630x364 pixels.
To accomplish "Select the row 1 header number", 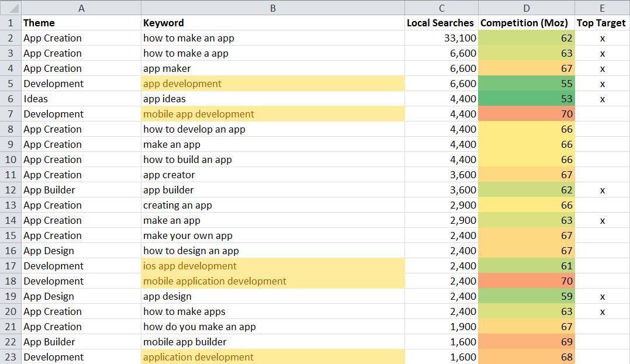I will 11,23.
